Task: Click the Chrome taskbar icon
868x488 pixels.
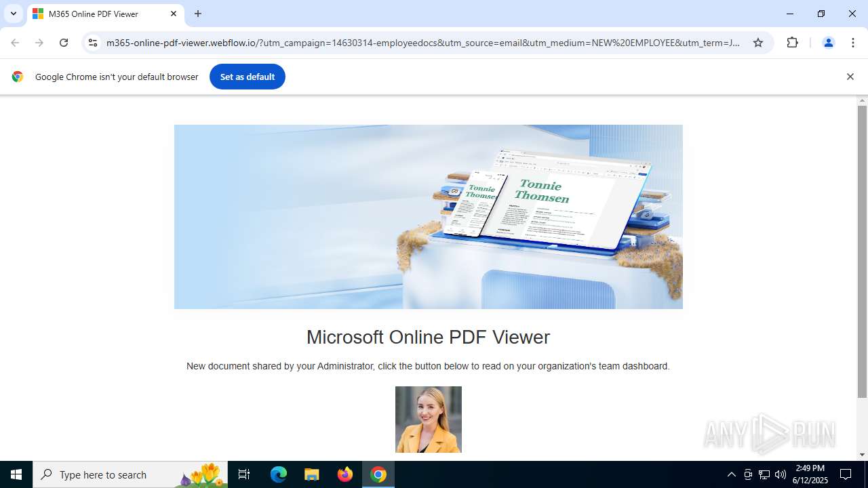Action: [378, 474]
